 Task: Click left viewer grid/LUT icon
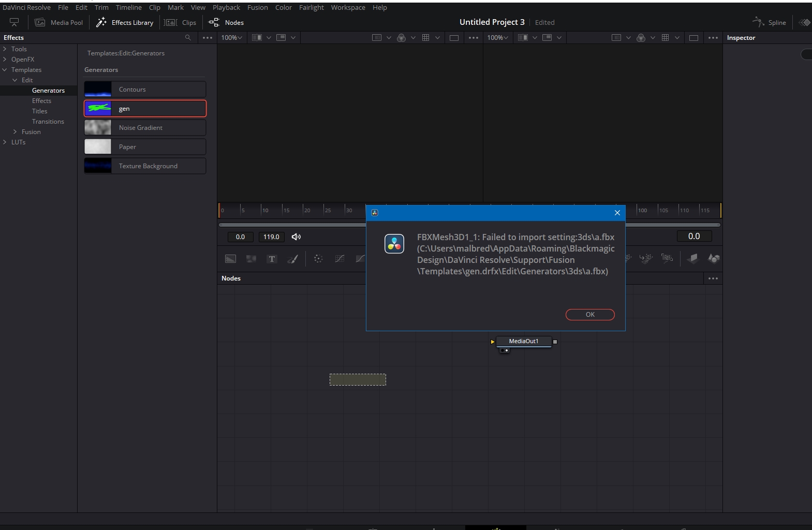click(425, 38)
